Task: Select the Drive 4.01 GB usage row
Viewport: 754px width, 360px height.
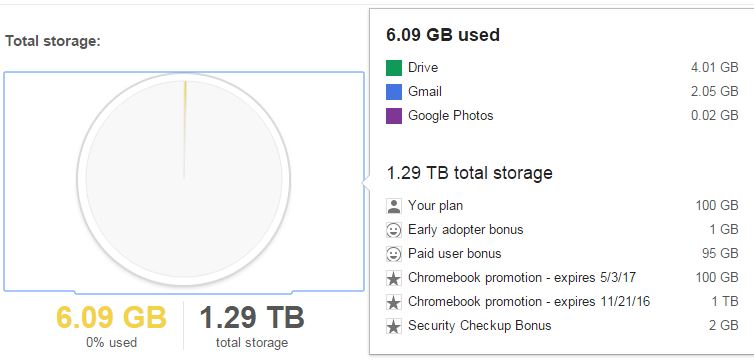Action: (x=562, y=68)
